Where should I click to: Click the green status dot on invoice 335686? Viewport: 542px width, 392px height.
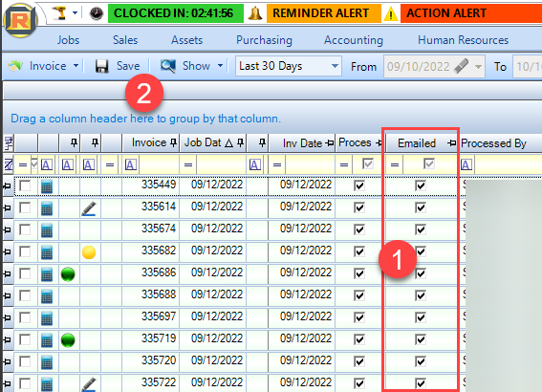coord(68,274)
